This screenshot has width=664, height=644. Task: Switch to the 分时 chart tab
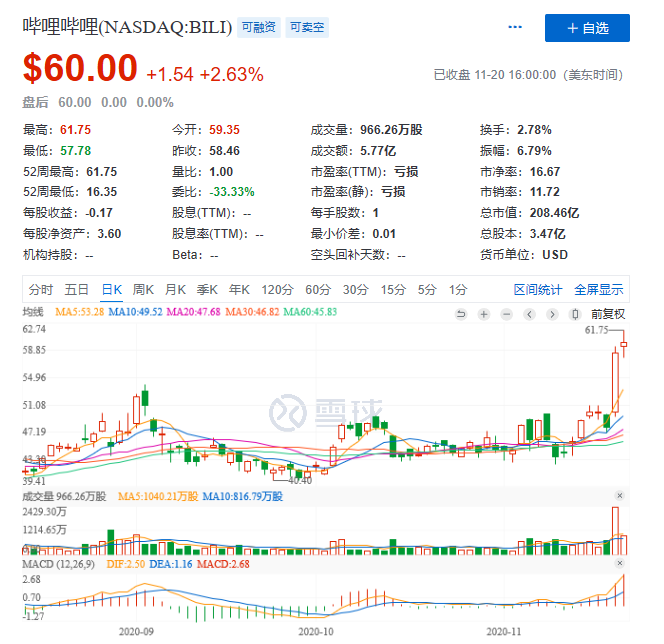[41, 290]
